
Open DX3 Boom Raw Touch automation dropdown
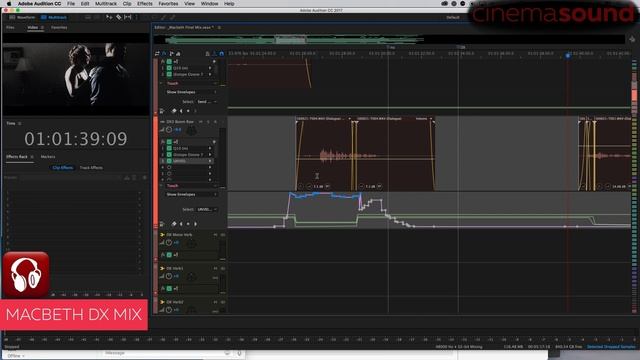pyautogui.click(x=191, y=186)
